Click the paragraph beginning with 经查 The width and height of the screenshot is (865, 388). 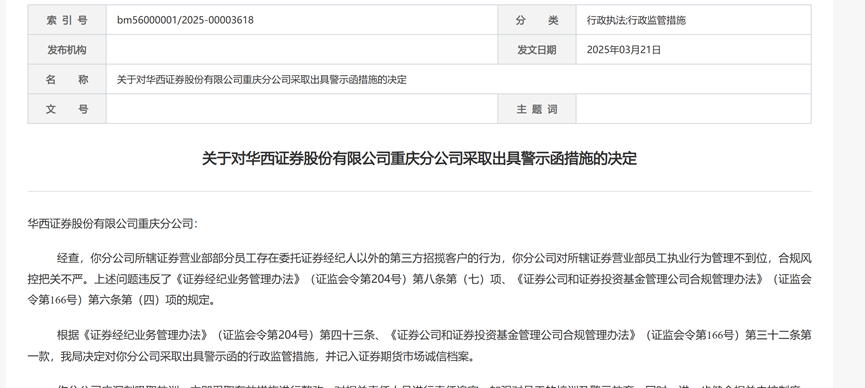click(419, 279)
